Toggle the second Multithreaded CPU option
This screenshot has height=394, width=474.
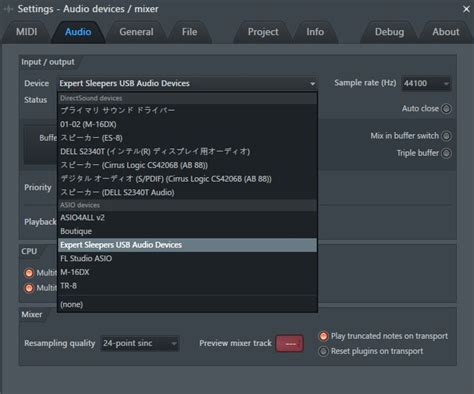click(29, 288)
